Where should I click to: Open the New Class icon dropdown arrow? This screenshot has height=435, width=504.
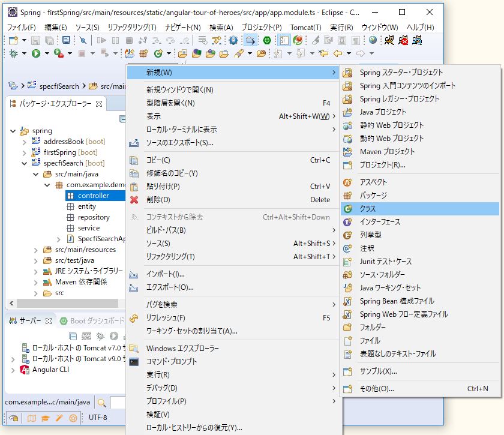click(x=169, y=53)
